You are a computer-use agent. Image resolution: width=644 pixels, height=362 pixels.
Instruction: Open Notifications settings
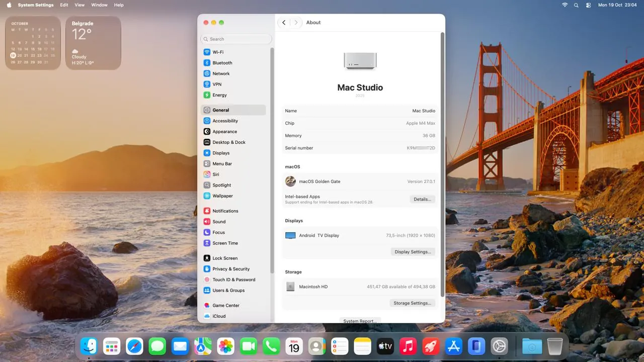click(x=233, y=211)
